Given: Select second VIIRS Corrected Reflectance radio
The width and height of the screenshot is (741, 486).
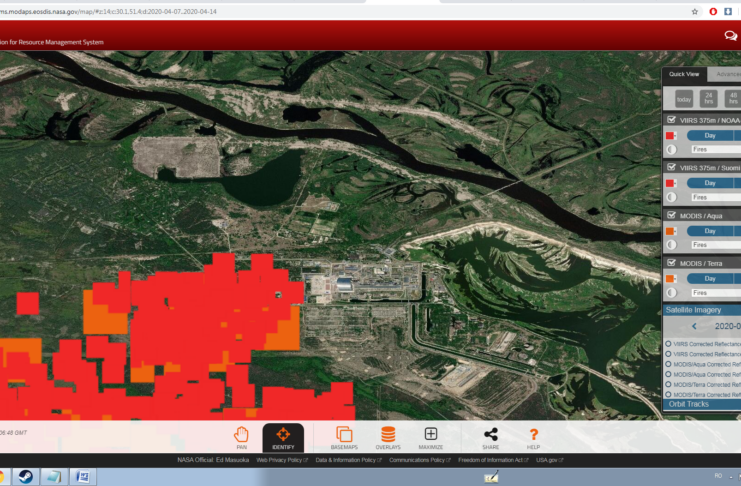Looking at the screenshot, I should point(668,354).
